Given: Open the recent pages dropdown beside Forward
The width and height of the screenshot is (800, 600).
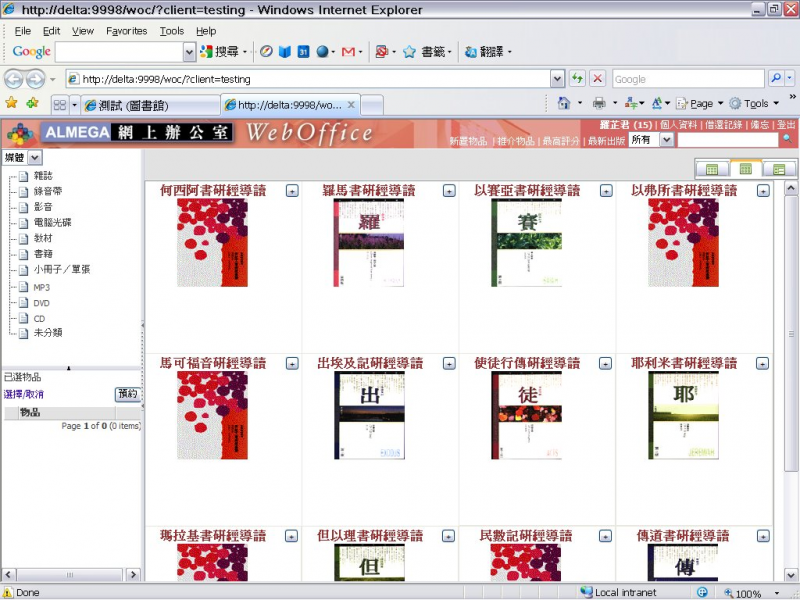Looking at the screenshot, I should click(53, 80).
